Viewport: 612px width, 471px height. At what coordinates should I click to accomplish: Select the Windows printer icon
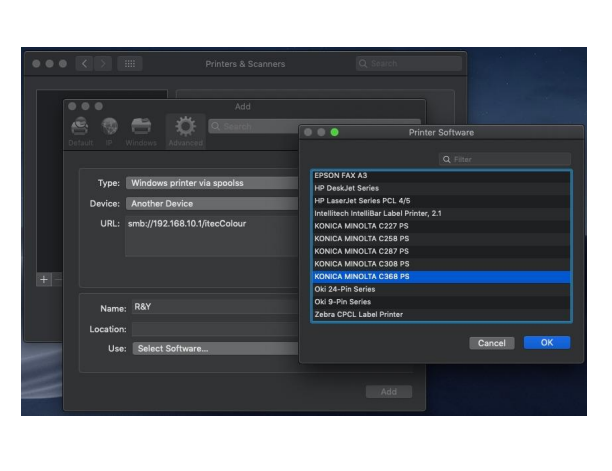click(x=141, y=128)
